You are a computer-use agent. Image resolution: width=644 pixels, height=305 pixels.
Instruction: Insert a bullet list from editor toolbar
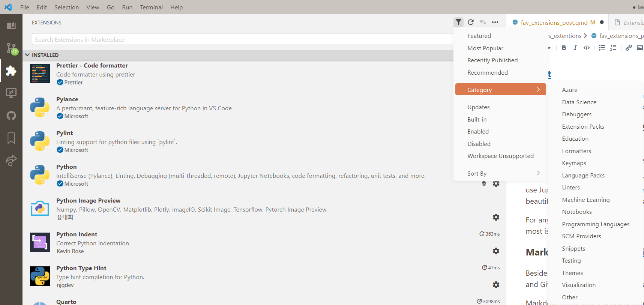(602, 48)
